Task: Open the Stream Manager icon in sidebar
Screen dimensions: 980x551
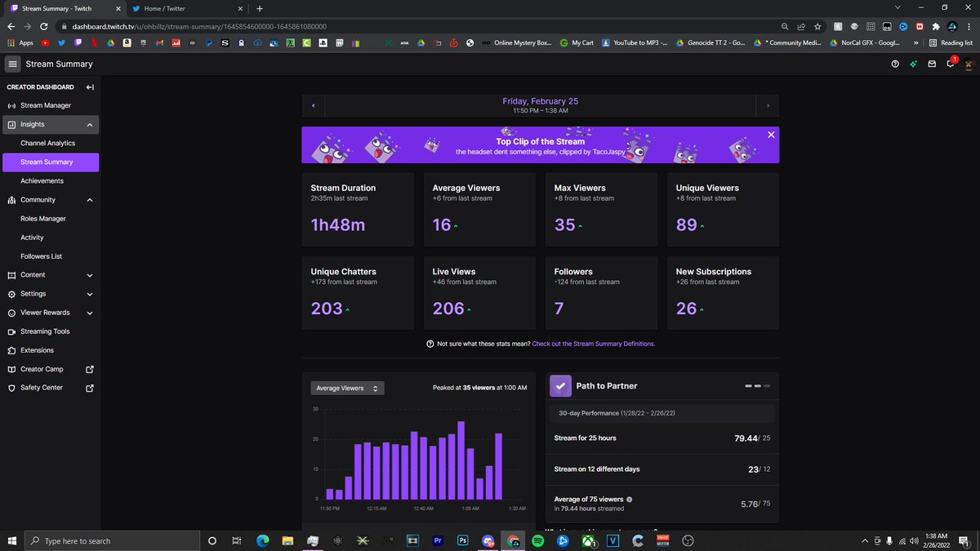Action: 12,105
